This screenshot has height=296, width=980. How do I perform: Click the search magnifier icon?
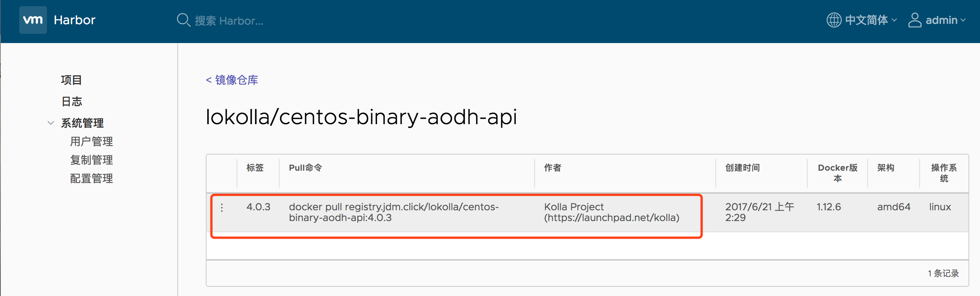pyautogui.click(x=183, y=20)
